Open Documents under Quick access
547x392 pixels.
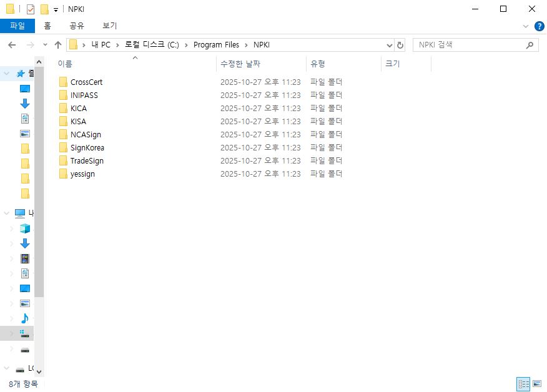(25, 119)
